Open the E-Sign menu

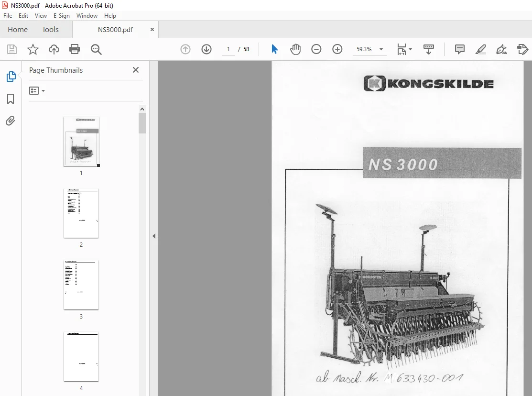[61, 16]
